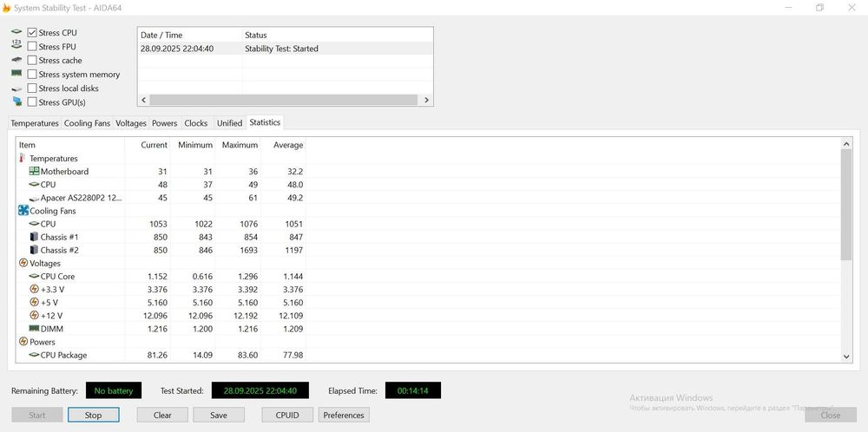Click the Status column header
This screenshot has width=868, height=432.
pyautogui.click(x=338, y=35)
